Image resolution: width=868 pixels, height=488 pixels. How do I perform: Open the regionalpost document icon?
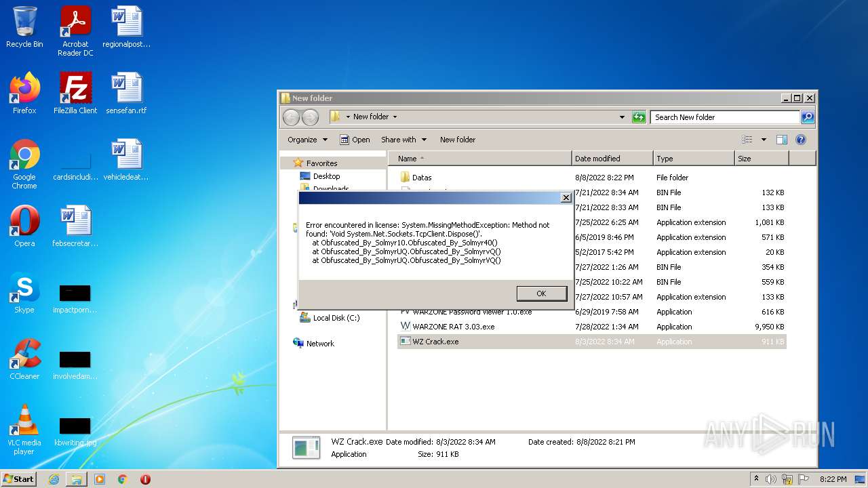[127, 27]
